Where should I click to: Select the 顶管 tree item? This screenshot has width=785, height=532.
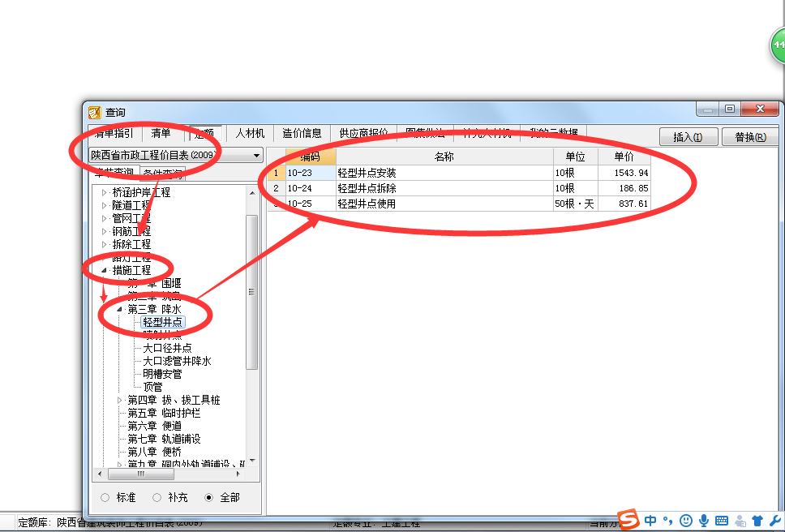152,387
